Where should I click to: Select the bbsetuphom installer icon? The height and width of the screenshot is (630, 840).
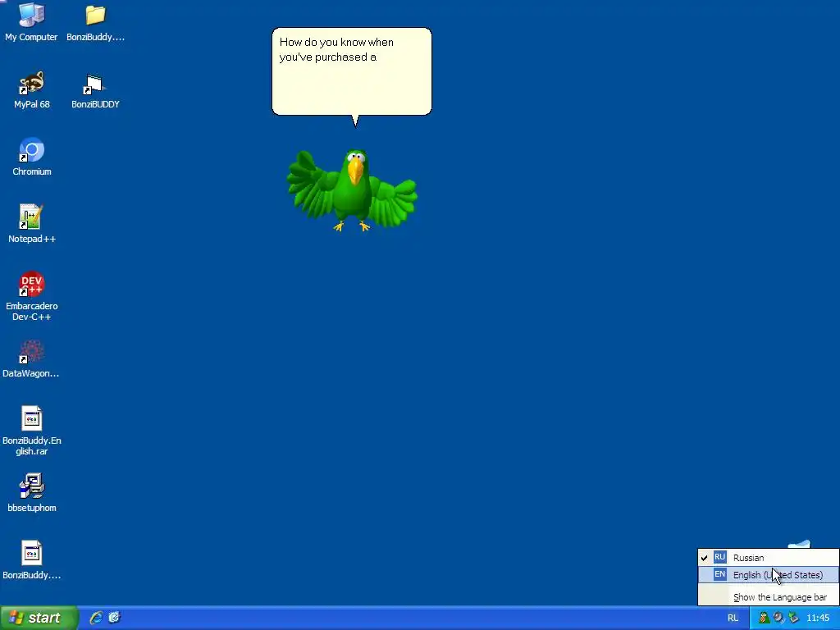(32, 493)
